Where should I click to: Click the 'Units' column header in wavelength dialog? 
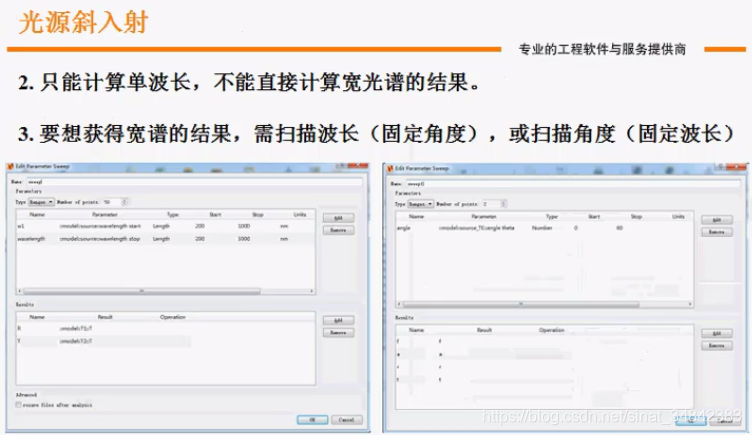(300, 214)
